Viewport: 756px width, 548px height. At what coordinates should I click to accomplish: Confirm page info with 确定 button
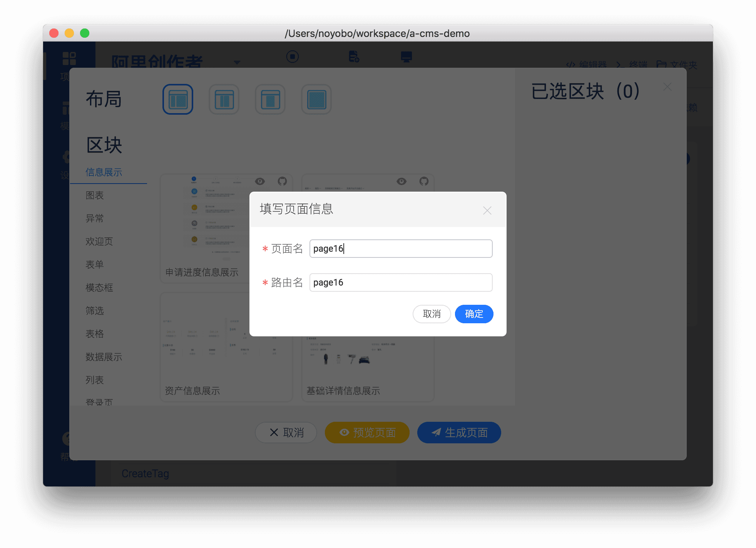(x=474, y=314)
